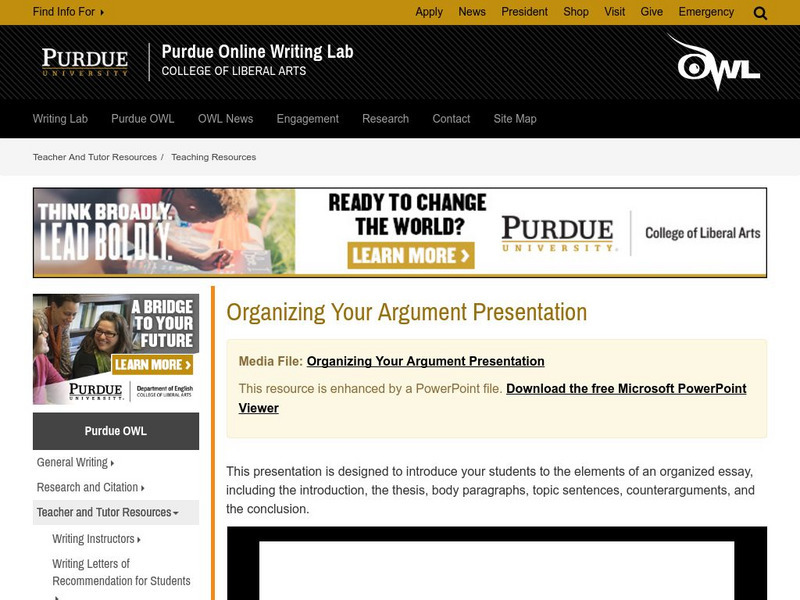Click Think Broadly Lead Boldly banner image
800x600 pixels.
point(164,232)
